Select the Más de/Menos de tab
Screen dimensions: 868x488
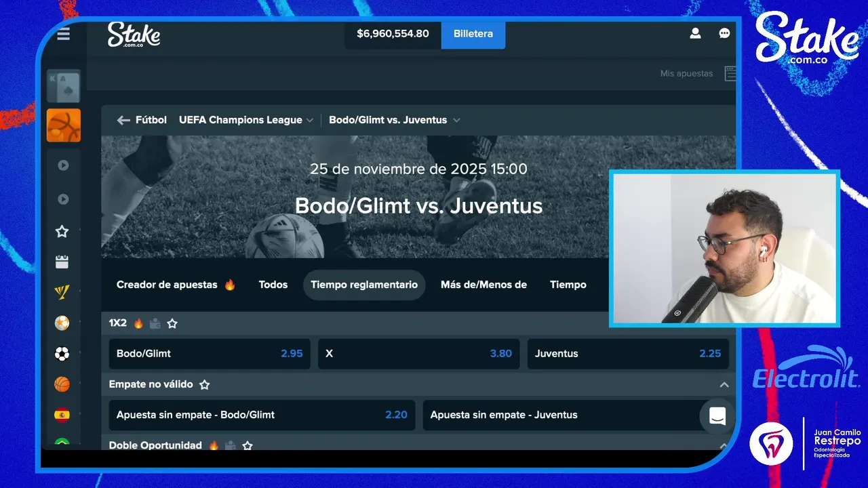pos(484,285)
